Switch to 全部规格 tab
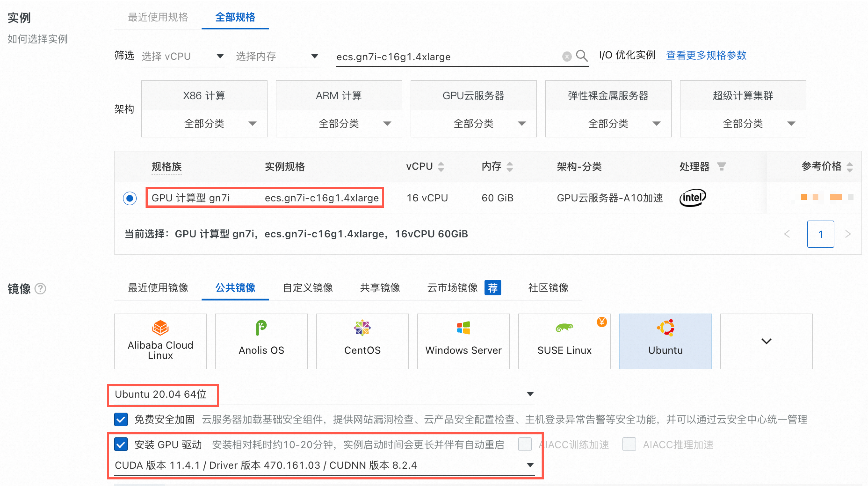This screenshot has height=486, width=868. pyautogui.click(x=235, y=17)
